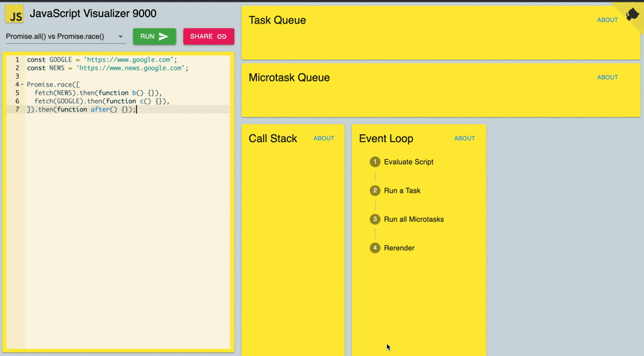Open Microtask Queue ABOUT link
The width and height of the screenshot is (644, 356).
[x=608, y=77]
